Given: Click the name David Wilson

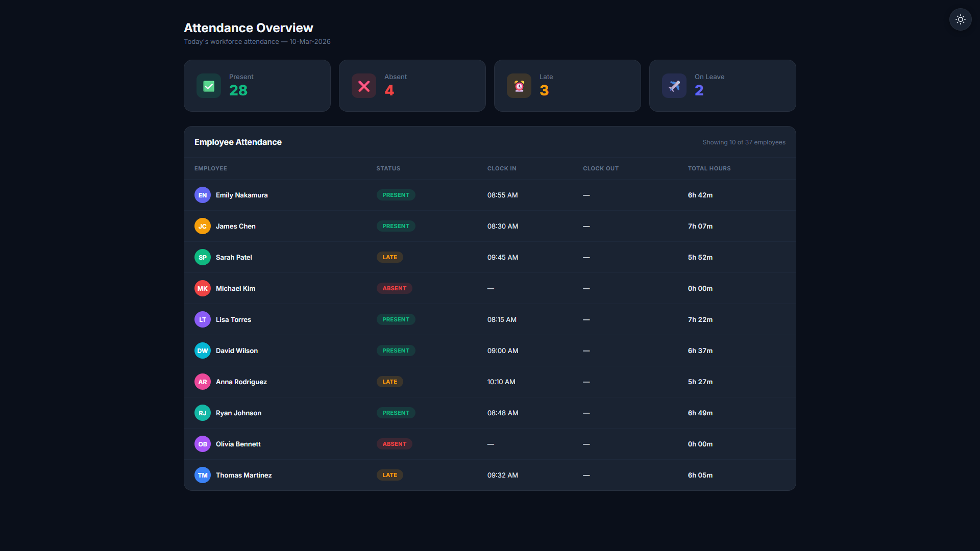Looking at the screenshot, I should [237, 350].
